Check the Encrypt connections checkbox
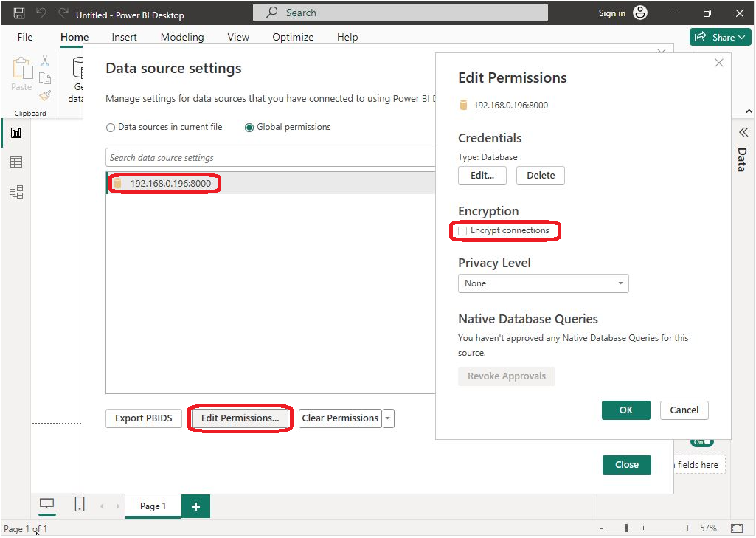Image resolution: width=756 pixels, height=538 pixels. (x=462, y=231)
